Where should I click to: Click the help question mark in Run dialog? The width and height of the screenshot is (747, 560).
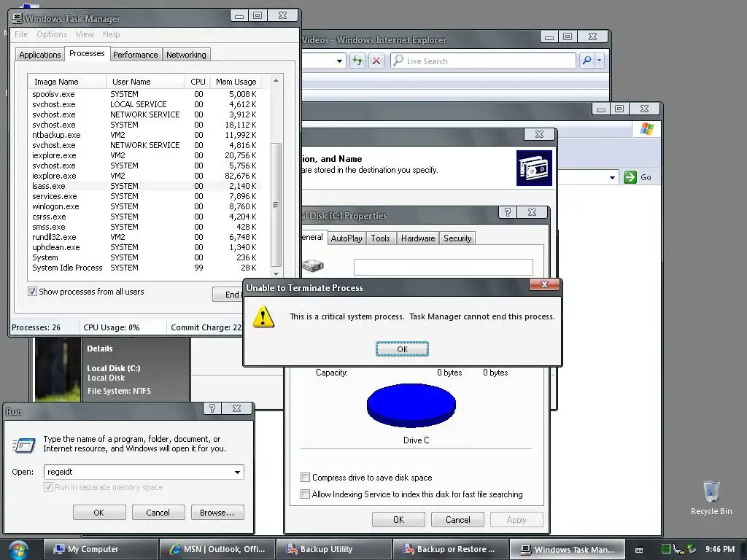(212, 408)
